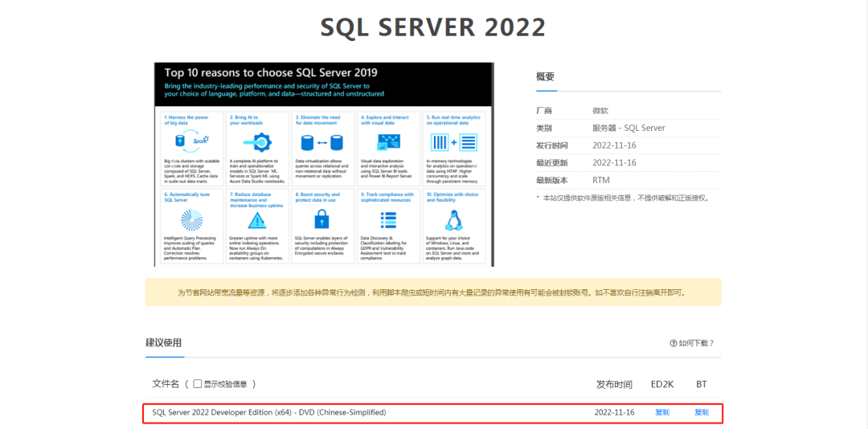Click the 微软 vendor value
The width and height of the screenshot is (868, 429).
[x=600, y=111]
